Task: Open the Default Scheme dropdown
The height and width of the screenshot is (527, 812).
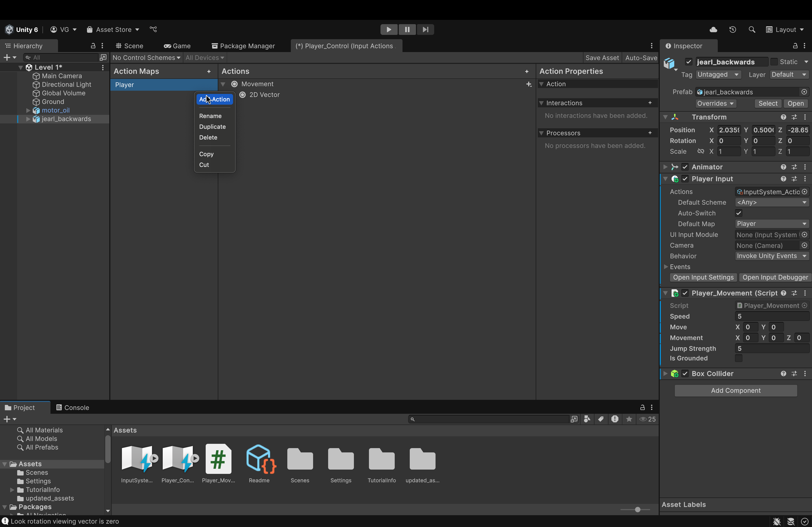Action: 772,202
